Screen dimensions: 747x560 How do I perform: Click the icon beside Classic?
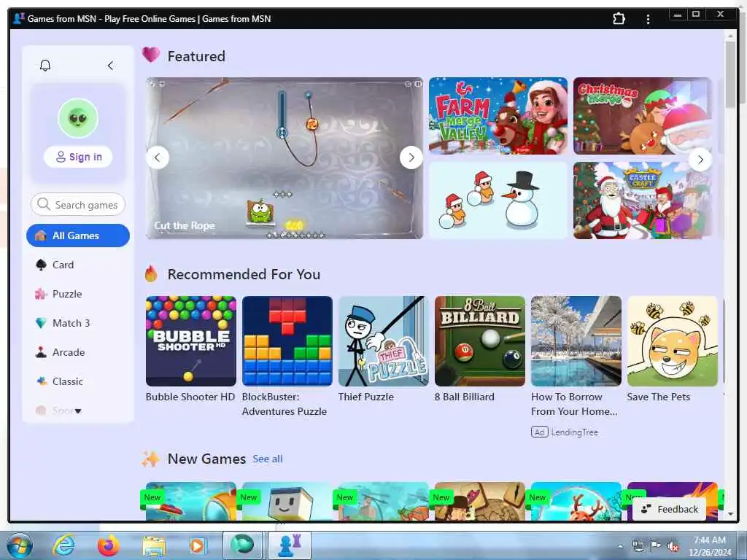pos(42,381)
